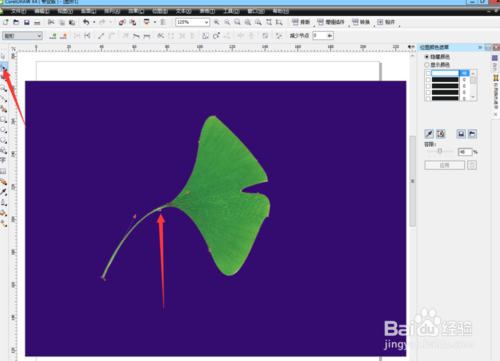Select the Rectangle tool in toolbox
500x361 pixels.
point(3,119)
